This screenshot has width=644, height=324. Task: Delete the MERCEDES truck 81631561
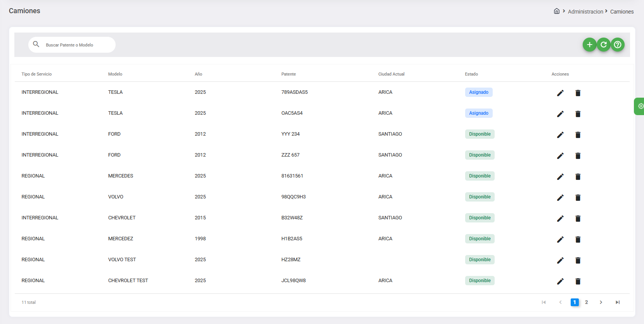(x=578, y=177)
